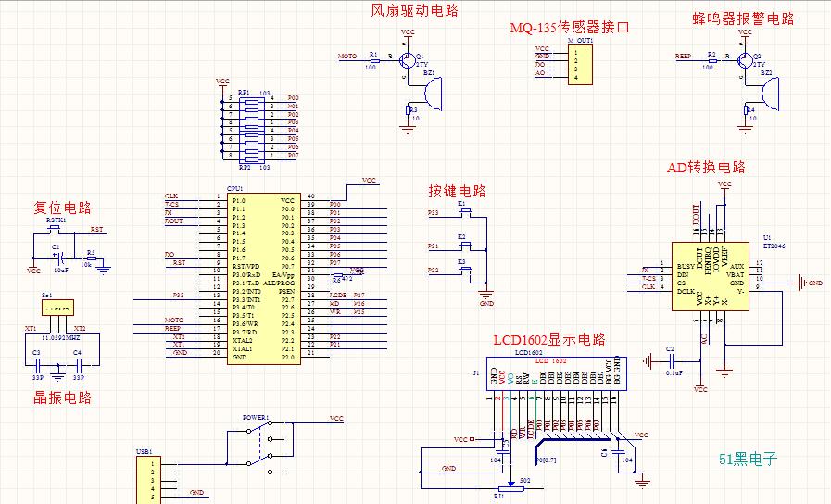This screenshot has height=504, width=831.
Task: Click the 'RST/VPD' pin name on CPU1
Action: tap(246, 267)
